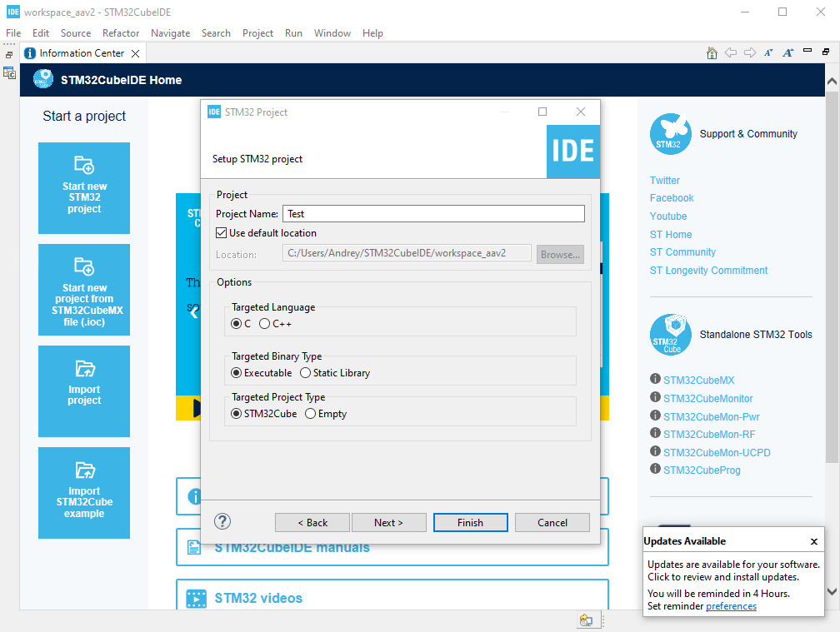Click the Home icon in Information Center toolbar
Image resolution: width=840 pixels, height=632 pixels.
712,53
